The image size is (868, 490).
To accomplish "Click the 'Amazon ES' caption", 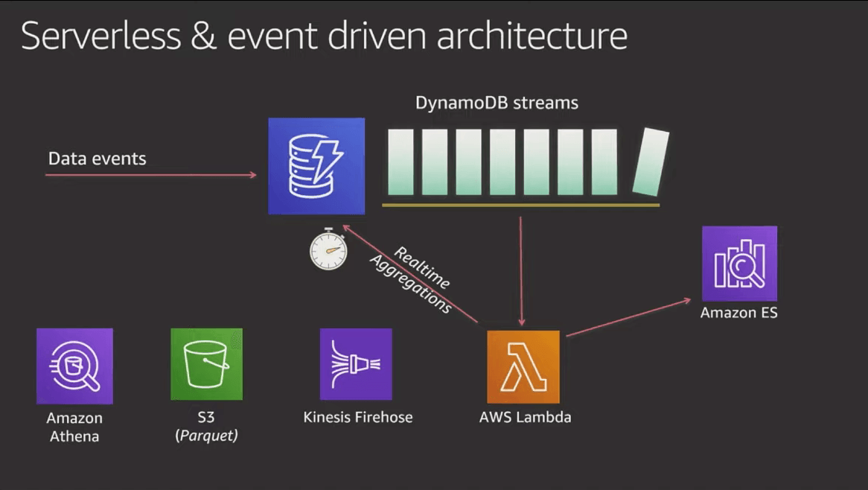I will [738, 313].
